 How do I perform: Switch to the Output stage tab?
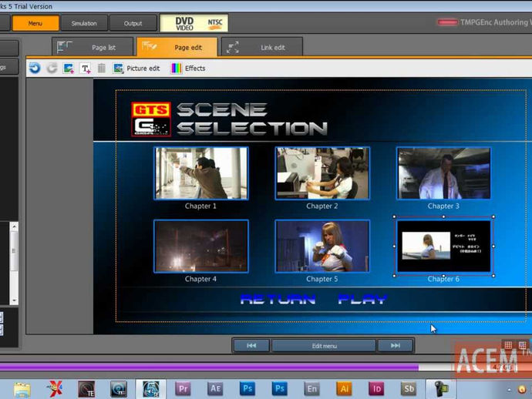coord(133,23)
